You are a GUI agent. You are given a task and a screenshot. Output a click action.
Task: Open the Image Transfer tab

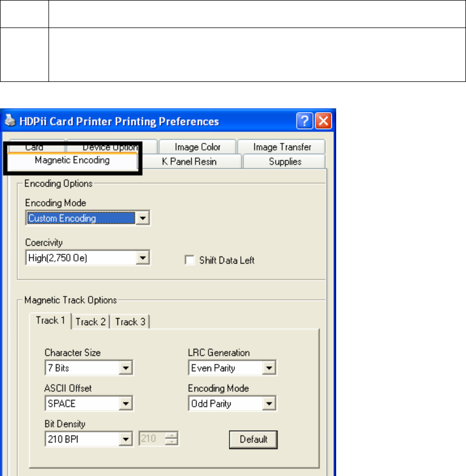click(282, 147)
